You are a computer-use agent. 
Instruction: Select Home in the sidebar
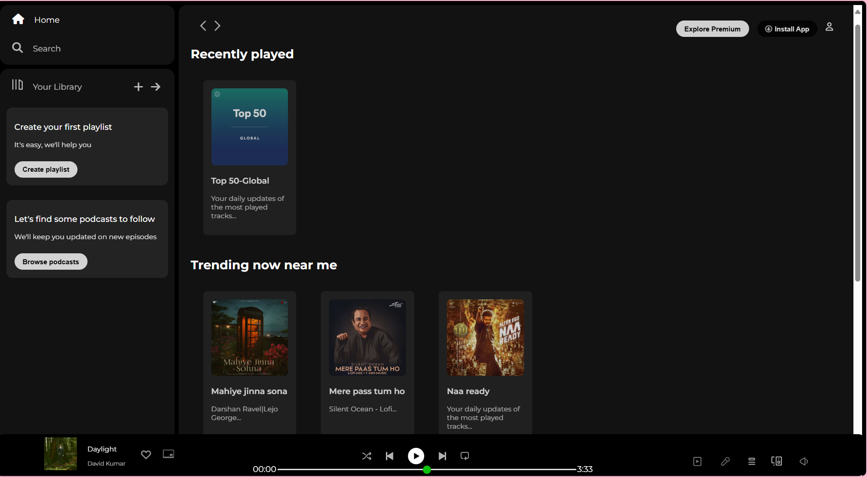[46, 20]
